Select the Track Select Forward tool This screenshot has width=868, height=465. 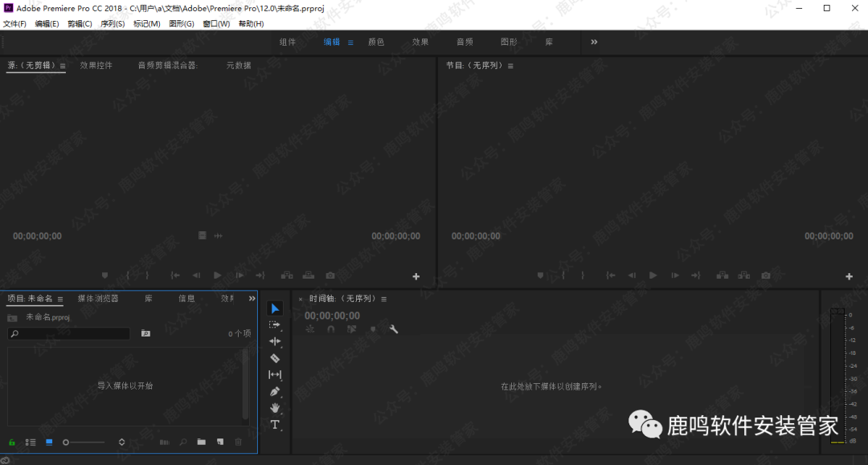[275, 325]
